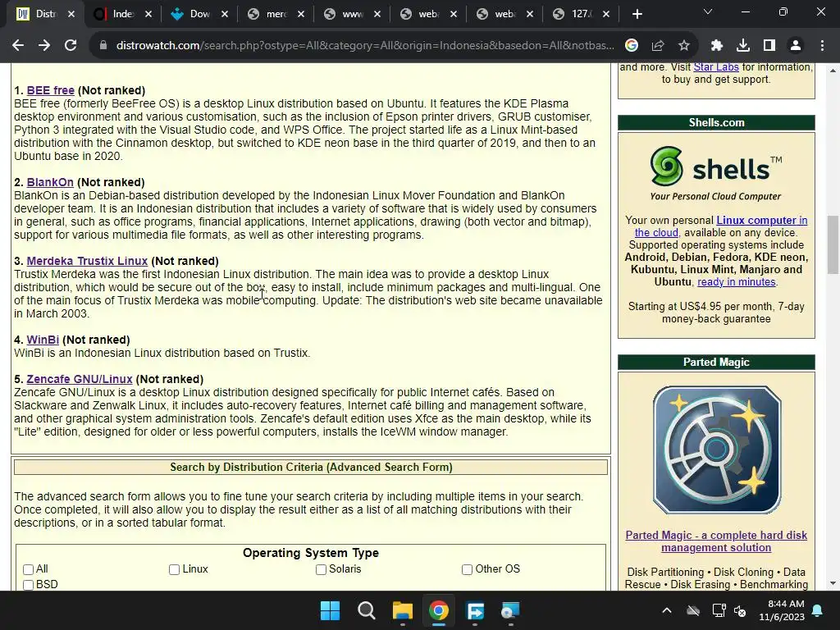840x630 pixels.
Task: Open the BEE free distribution link
Action: [x=50, y=90]
